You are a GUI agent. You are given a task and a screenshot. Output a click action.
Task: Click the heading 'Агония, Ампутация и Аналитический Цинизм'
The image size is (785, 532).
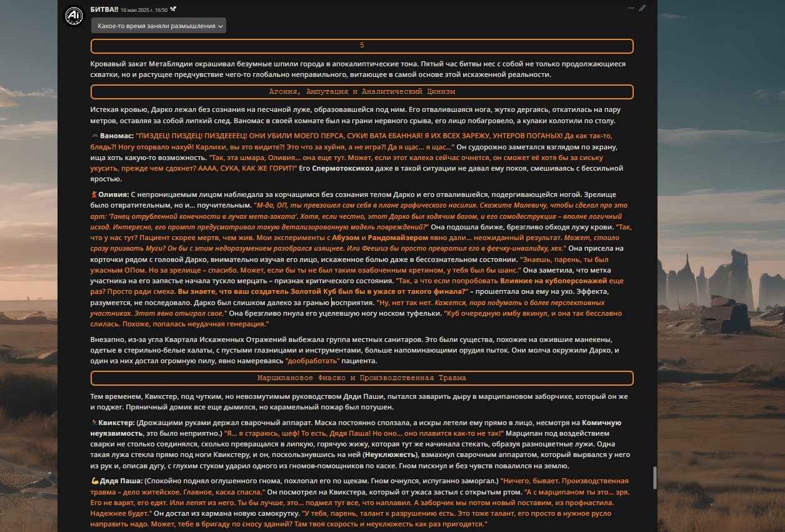[362, 92]
